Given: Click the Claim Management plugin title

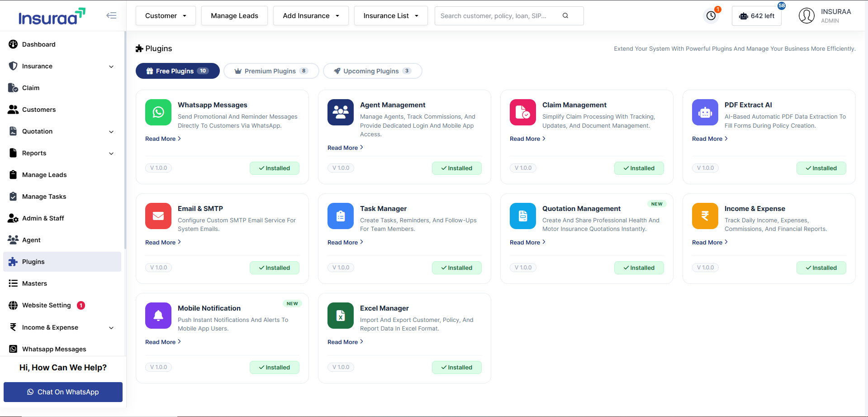Looking at the screenshot, I should click(574, 105).
